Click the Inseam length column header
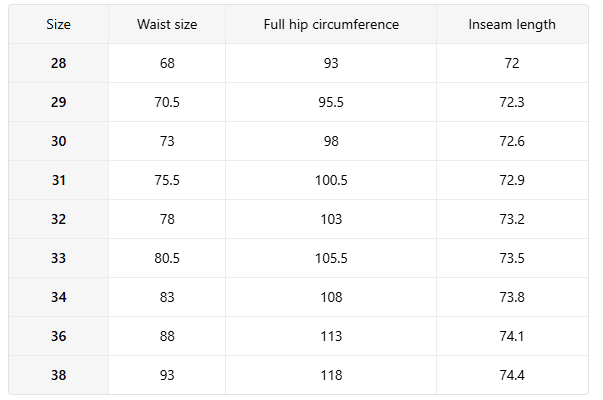603x400 pixels. pyautogui.click(x=512, y=24)
